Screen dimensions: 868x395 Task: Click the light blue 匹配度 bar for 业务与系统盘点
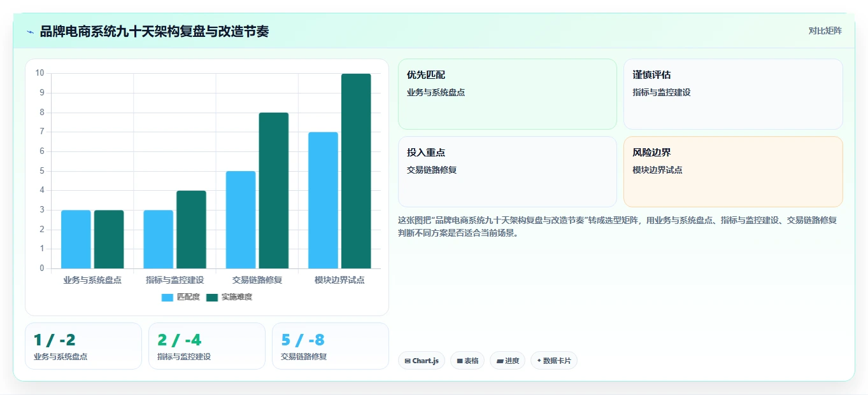[x=76, y=239]
